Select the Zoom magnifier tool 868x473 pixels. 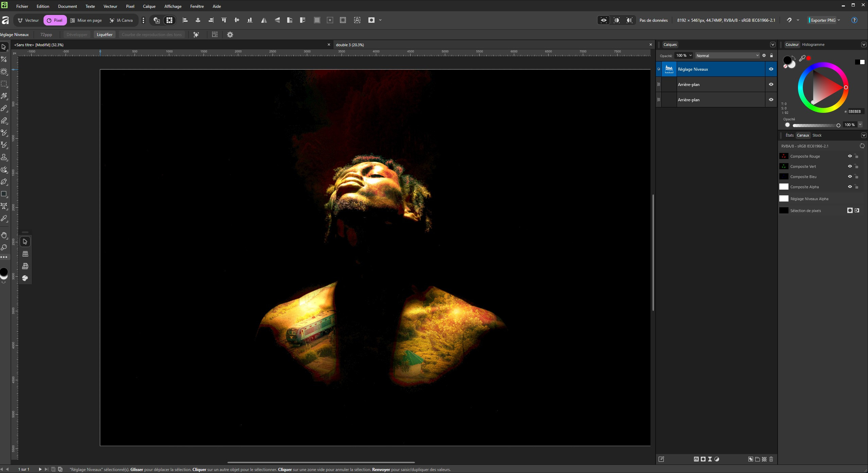(4, 247)
